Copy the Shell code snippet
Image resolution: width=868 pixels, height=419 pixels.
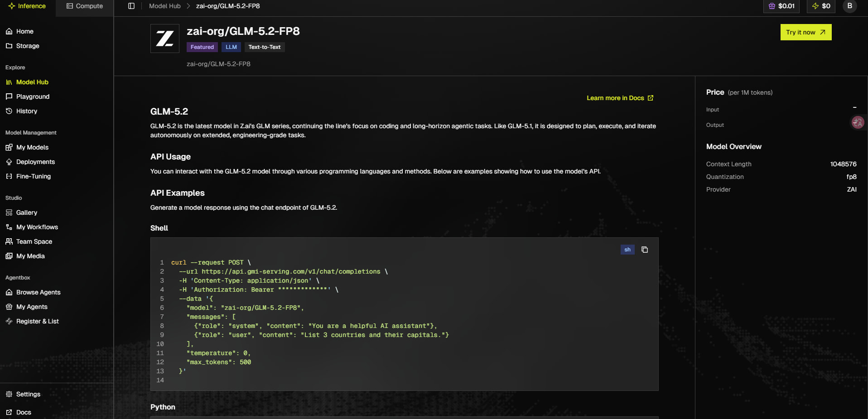point(645,250)
